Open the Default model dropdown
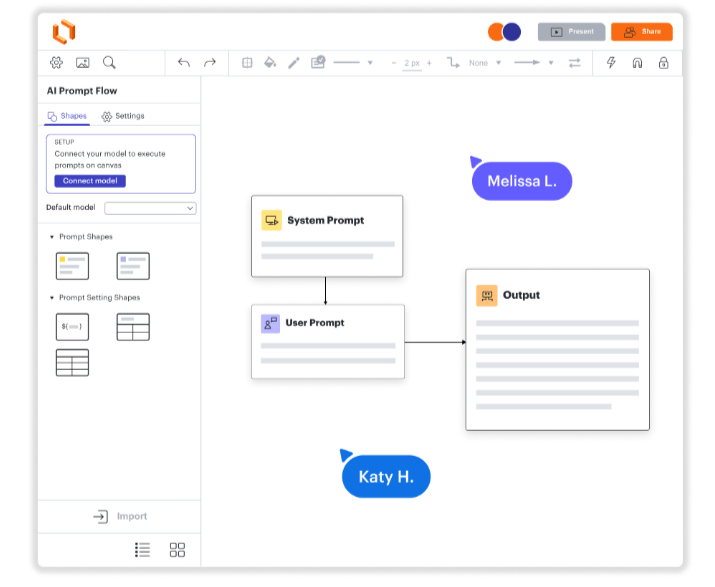This screenshot has width=715, height=587. coord(150,208)
